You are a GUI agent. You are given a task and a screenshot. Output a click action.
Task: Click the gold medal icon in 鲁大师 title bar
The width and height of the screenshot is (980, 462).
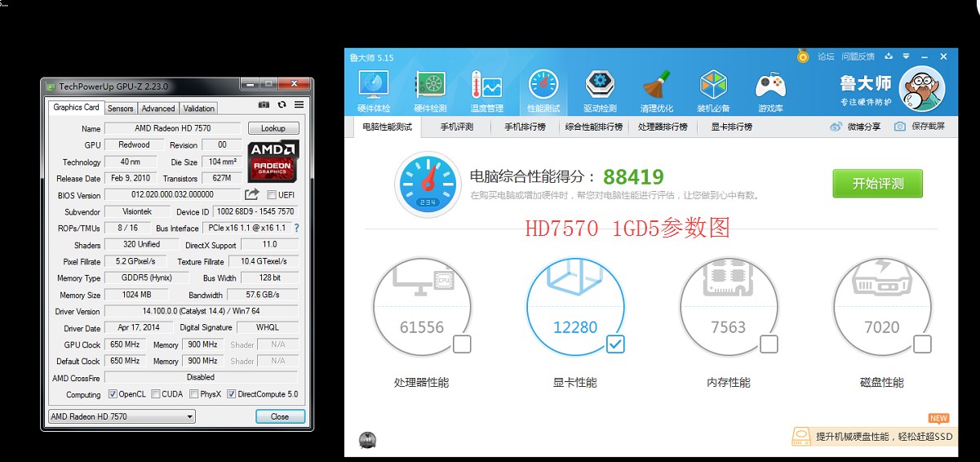[x=803, y=56]
